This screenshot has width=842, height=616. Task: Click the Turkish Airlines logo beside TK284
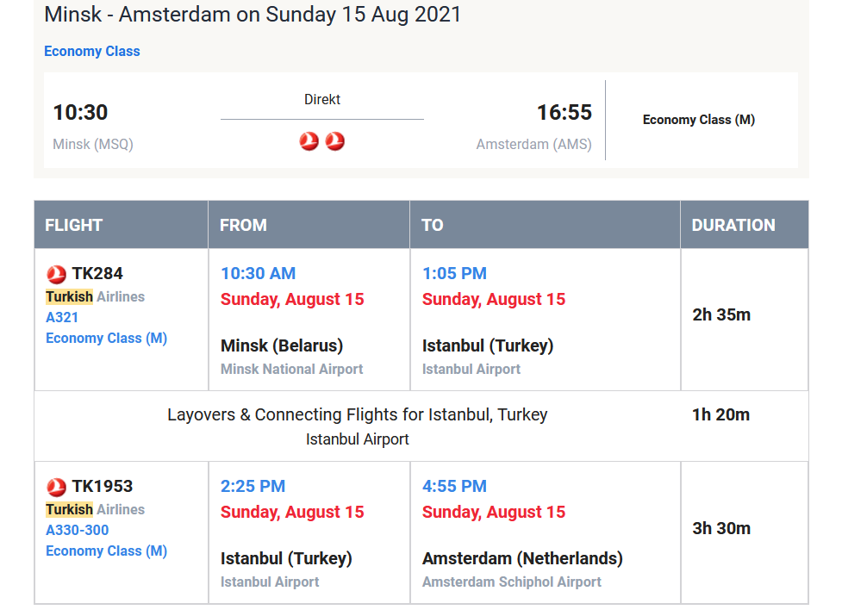click(56, 274)
